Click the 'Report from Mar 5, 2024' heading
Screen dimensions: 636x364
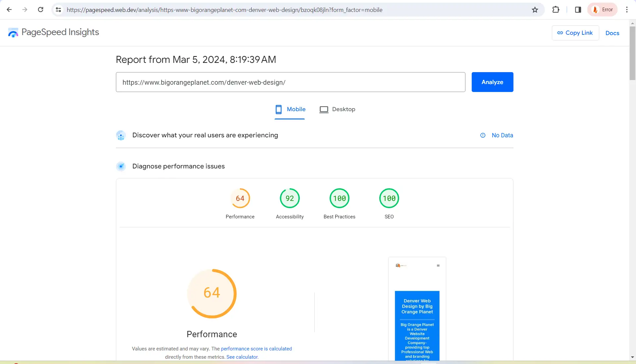[x=196, y=60]
